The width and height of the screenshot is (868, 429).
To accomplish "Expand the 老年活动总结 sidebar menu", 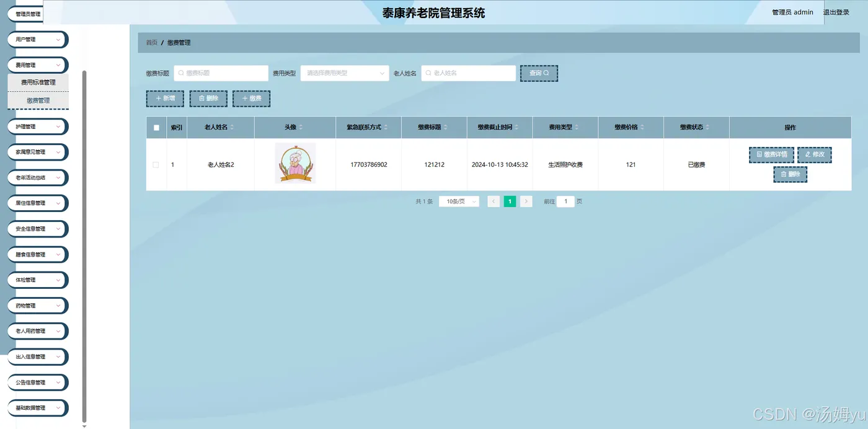I will (x=38, y=177).
